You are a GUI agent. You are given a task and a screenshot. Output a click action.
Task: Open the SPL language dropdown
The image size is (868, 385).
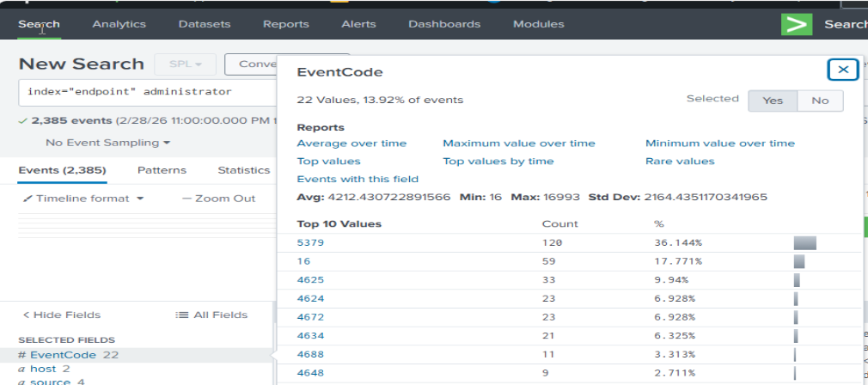pyautogui.click(x=186, y=64)
